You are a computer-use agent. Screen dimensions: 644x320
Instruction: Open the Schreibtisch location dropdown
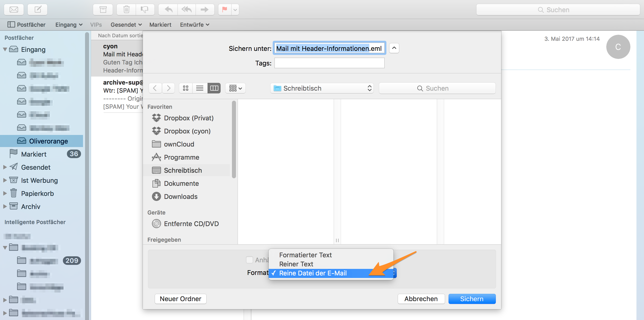click(322, 88)
